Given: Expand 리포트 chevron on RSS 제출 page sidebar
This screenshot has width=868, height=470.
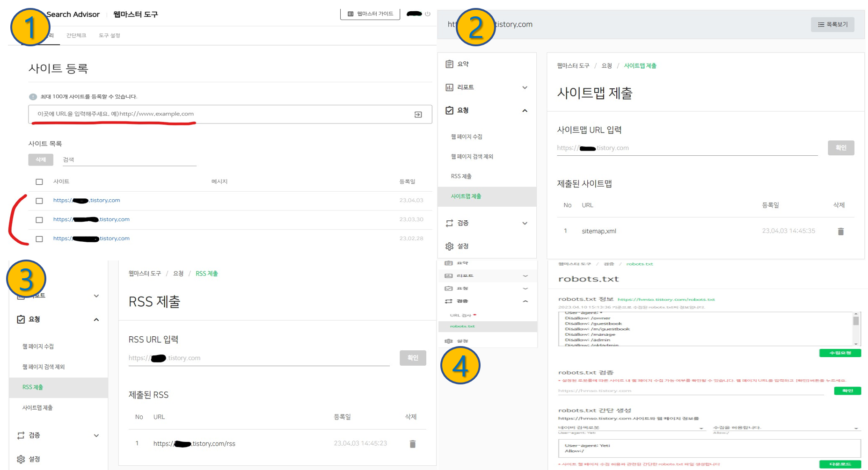Looking at the screenshot, I should [x=96, y=296].
